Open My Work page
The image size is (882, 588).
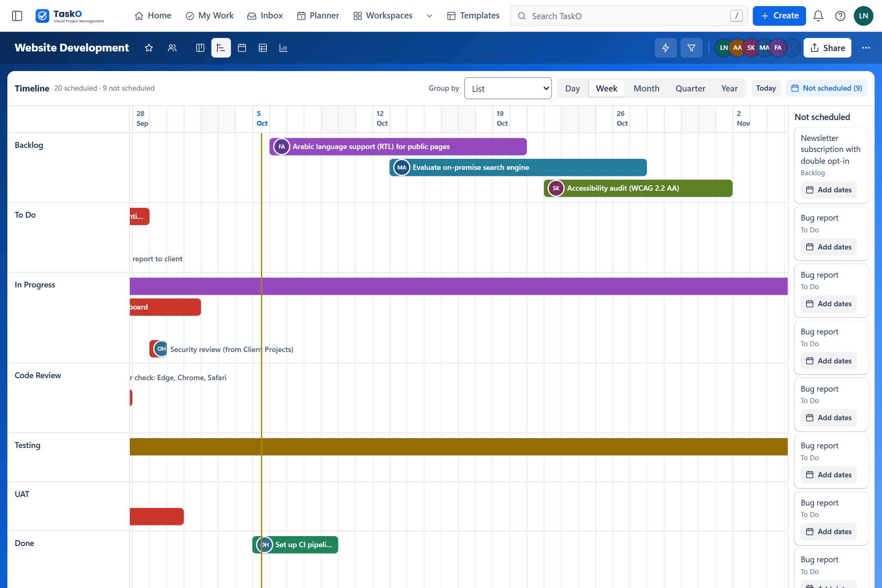pyautogui.click(x=210, y=16)
